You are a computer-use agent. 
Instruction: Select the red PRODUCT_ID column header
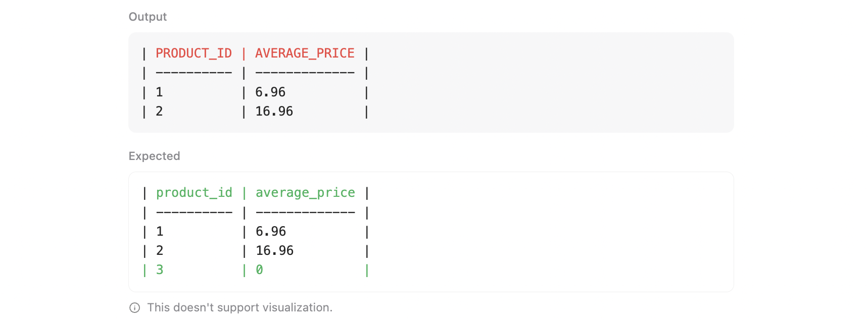(x=194, y=53)
